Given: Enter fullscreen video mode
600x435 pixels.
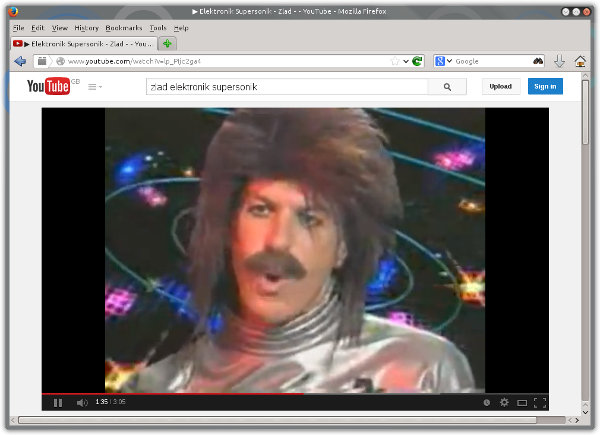Looking at the screenshot, I should [540, 402].
